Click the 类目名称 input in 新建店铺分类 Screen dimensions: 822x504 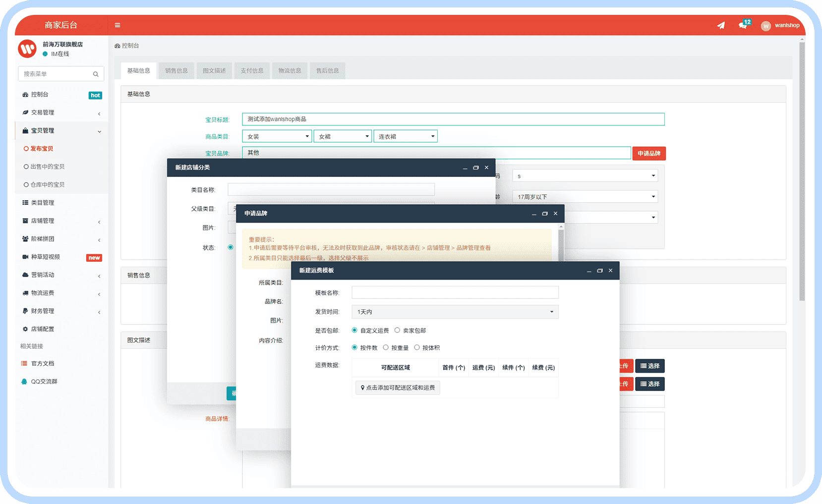coord(331,189)
